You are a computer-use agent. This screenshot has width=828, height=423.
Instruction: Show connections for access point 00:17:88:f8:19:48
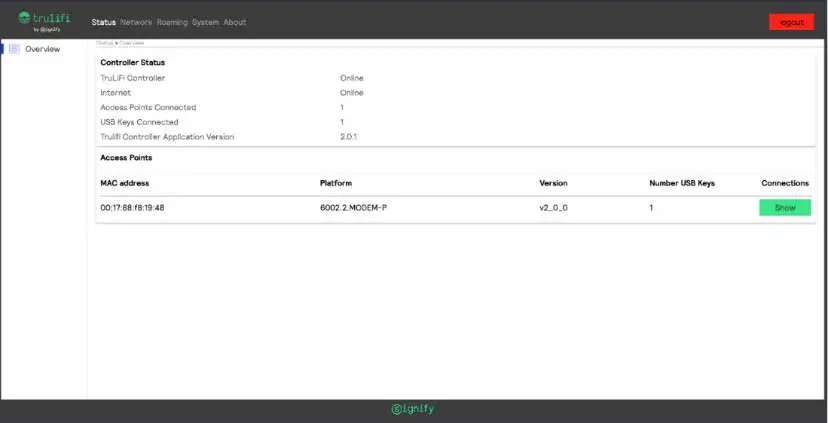click(785, 208)
